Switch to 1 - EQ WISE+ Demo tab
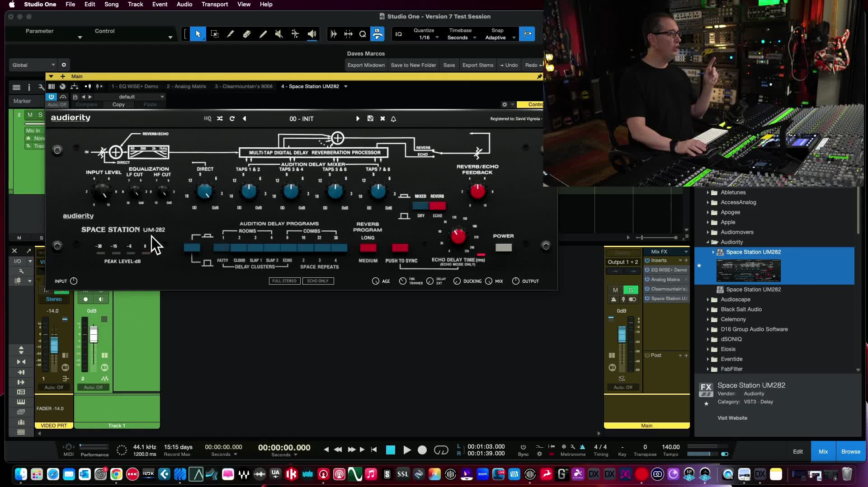Viewport: 868px width, 487px height. point(135,86)
